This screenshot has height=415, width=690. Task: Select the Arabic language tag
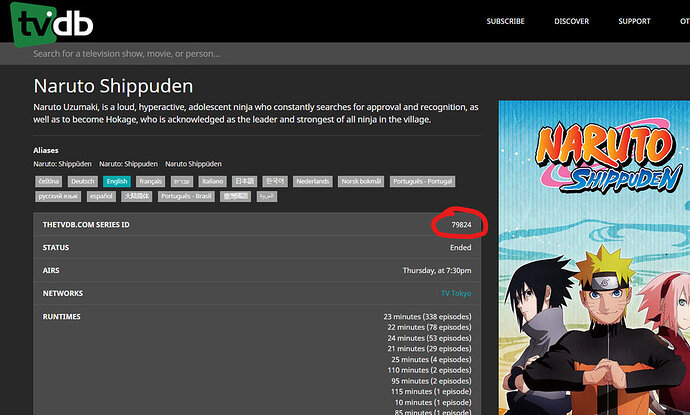click(267, 196)
